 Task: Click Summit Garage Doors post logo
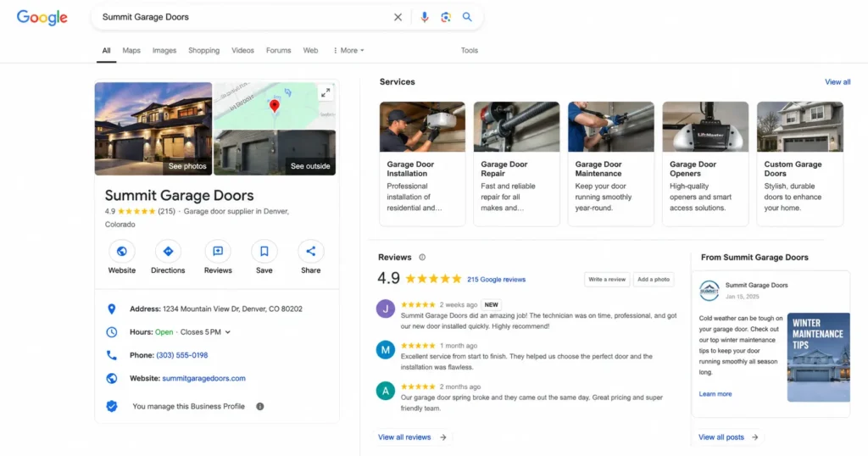pyautogui.click(x=709, y=291)
